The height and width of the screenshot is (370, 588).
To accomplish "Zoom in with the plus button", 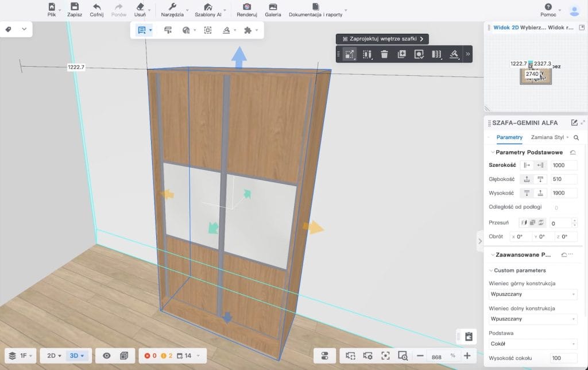I will click(467, 356).
